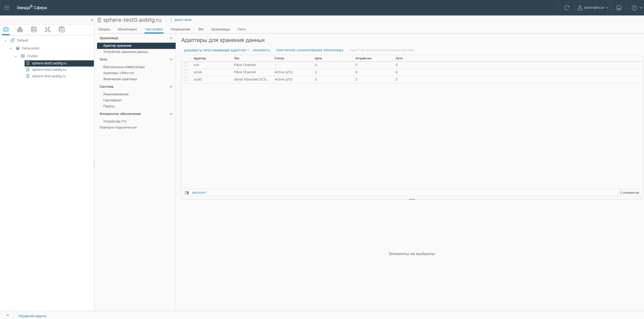Click ПОВТОРНОЕ СКАНИРОВАНИЕ ХРАНИЛИЩА button
This screenshot has height=319, width=644.
tap(310, 50)
